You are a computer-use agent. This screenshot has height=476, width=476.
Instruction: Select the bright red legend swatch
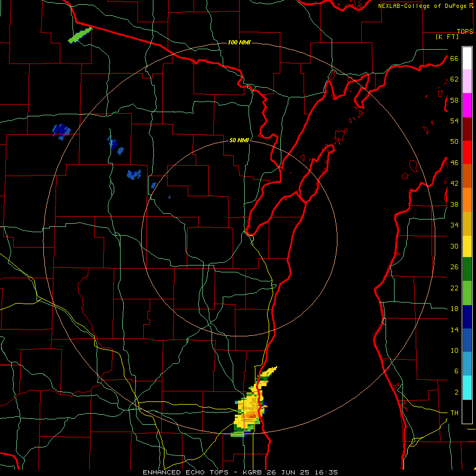pos(467,152)
